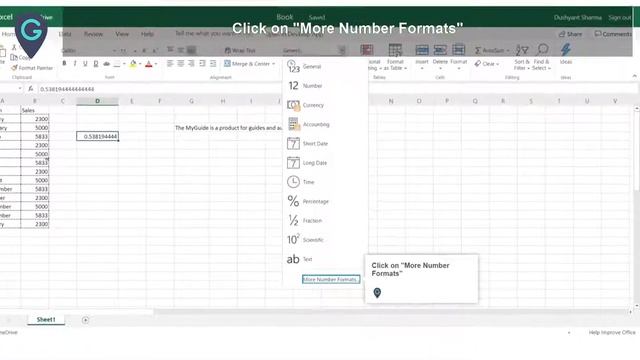Click Insert cells icon
640x360 pixels.
(422, 50)
